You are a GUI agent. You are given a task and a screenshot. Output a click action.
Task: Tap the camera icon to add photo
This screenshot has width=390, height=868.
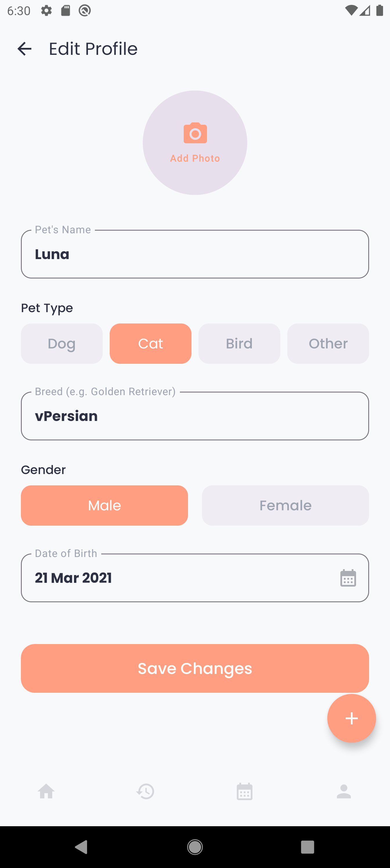click(195, 133)
